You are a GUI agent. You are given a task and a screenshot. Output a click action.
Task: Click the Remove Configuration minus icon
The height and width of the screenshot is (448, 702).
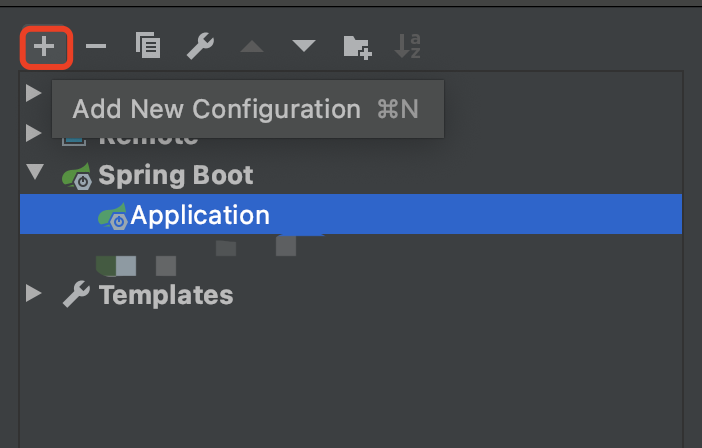coord(96,46)
